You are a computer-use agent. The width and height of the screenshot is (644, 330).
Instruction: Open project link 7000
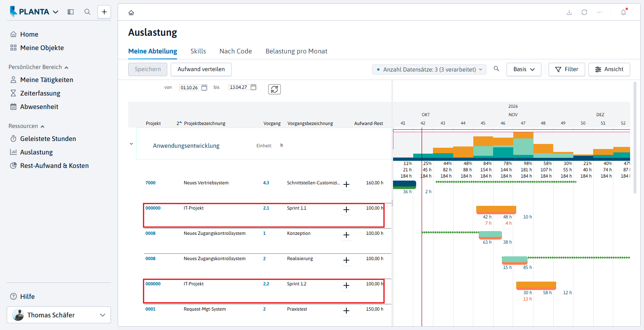point(150,183)
